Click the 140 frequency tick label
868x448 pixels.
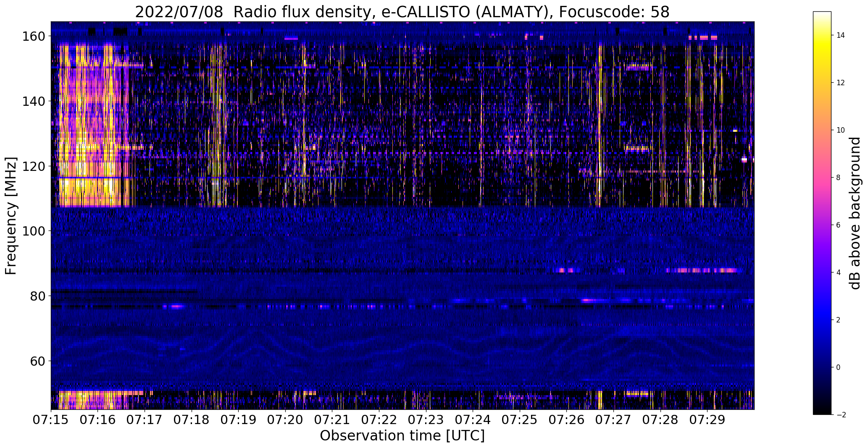pos(34,101)
